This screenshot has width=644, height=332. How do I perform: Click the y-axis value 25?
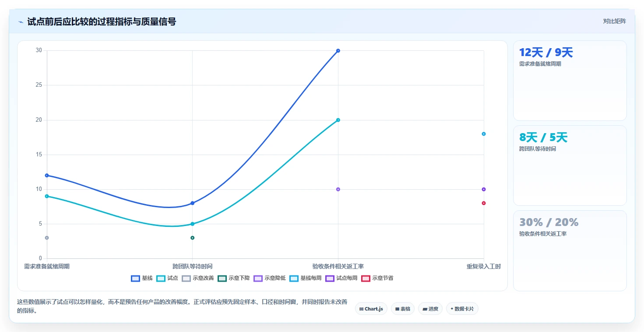(x=39, y=85)
